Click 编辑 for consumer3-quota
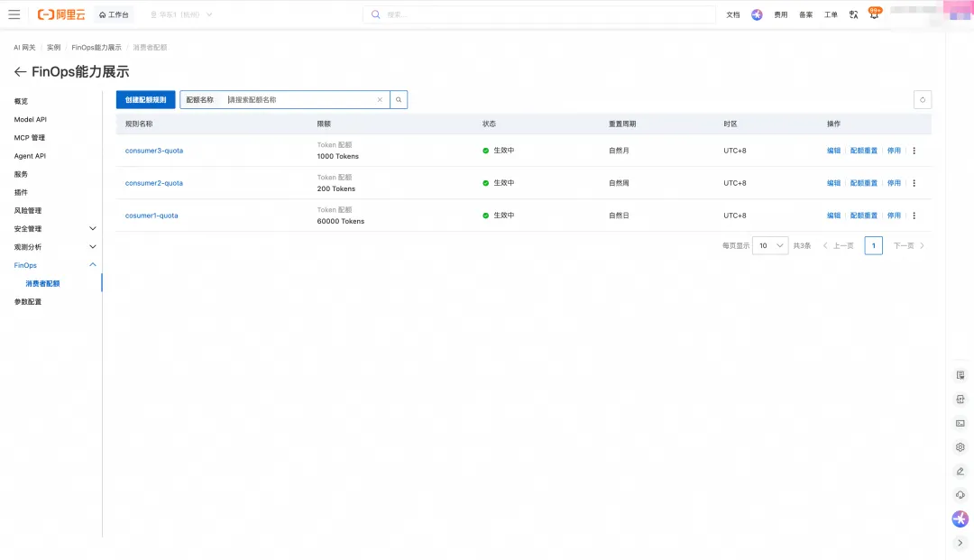 (833, 151)
